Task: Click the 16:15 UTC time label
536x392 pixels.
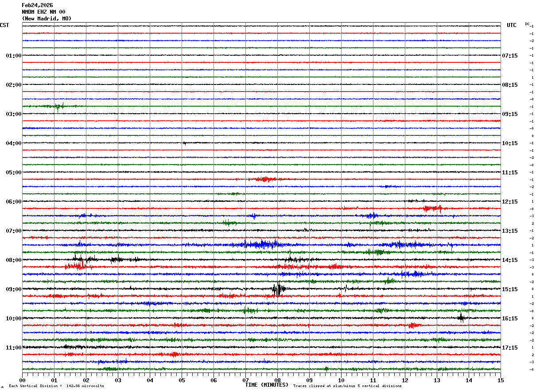Action: (x=510, y=319)
